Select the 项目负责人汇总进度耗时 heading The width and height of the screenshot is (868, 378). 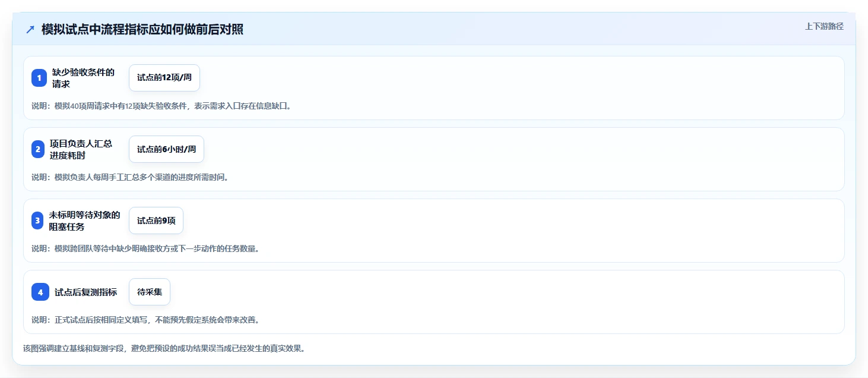(x=81, y=149)
